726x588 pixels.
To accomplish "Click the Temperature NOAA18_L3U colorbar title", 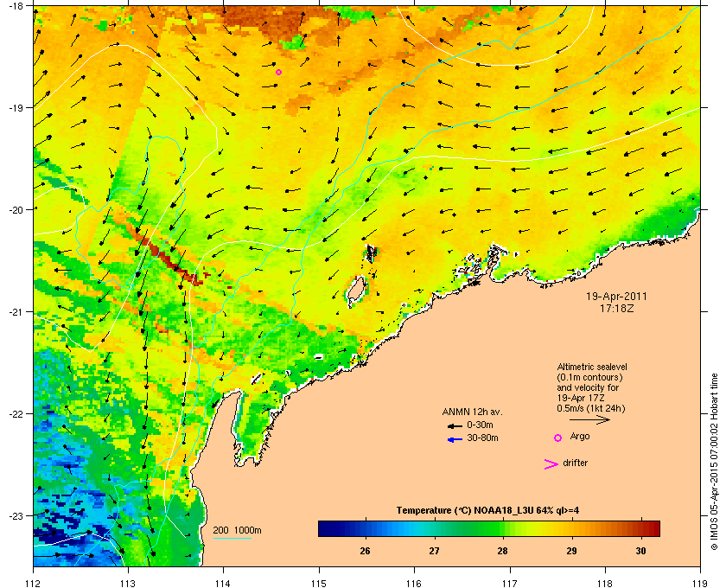I will (x=487, y=511).
